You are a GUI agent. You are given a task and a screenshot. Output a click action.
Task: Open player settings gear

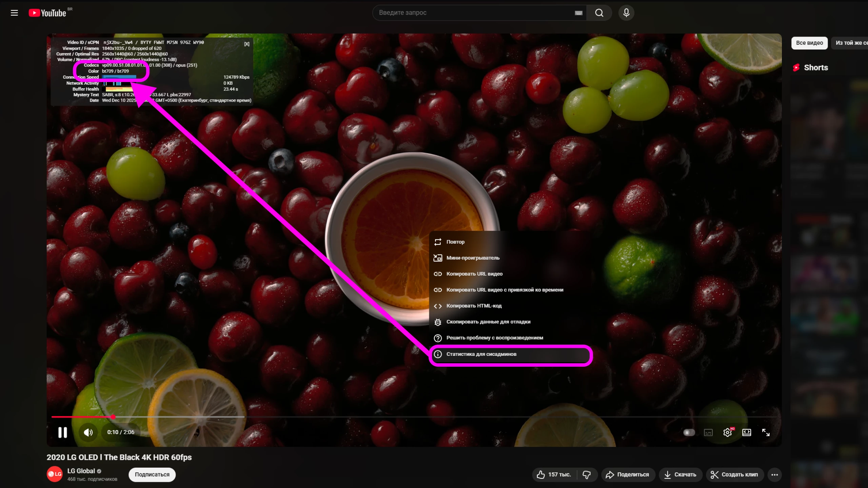pyautogui.click(x=727, y=432)
